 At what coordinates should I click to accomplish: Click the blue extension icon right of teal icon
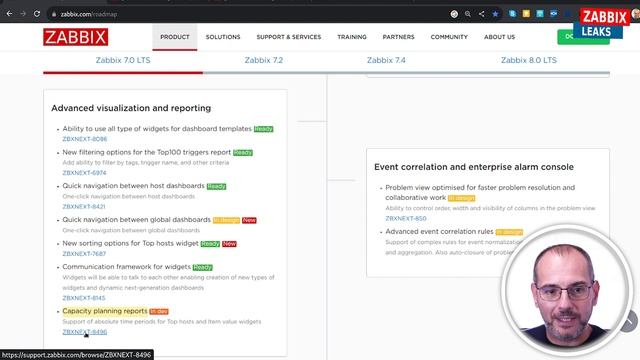tap(553, 14)
